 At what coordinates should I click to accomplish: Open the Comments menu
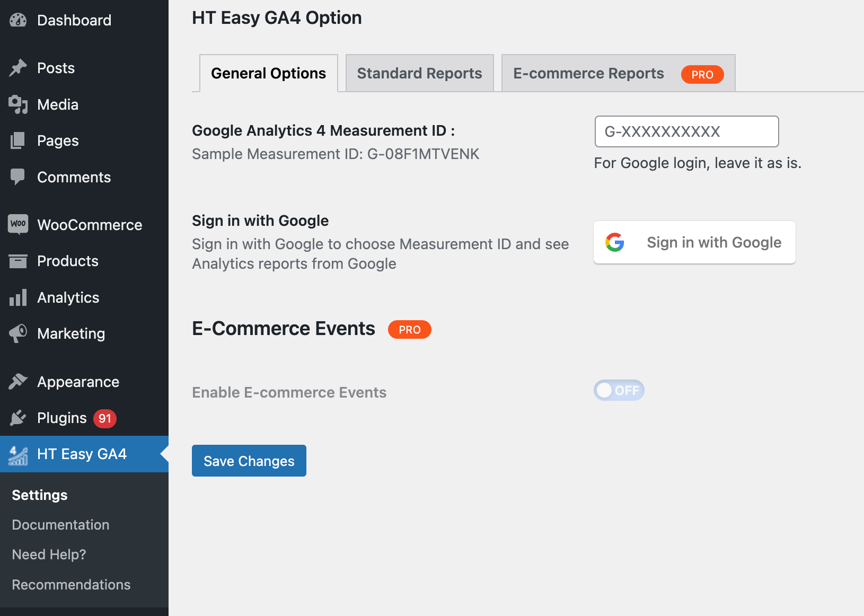click(84, 177)
